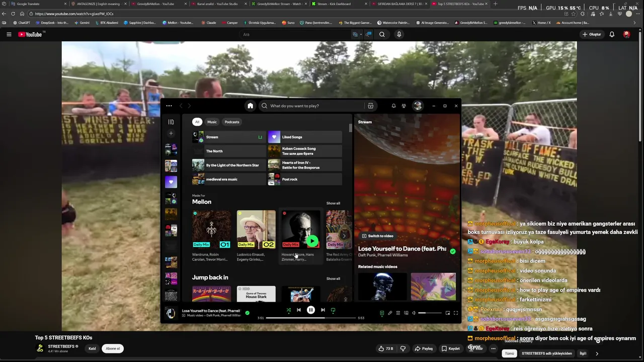
Task: Toggle repeat in Spotify player
Action: click(333, 310)
